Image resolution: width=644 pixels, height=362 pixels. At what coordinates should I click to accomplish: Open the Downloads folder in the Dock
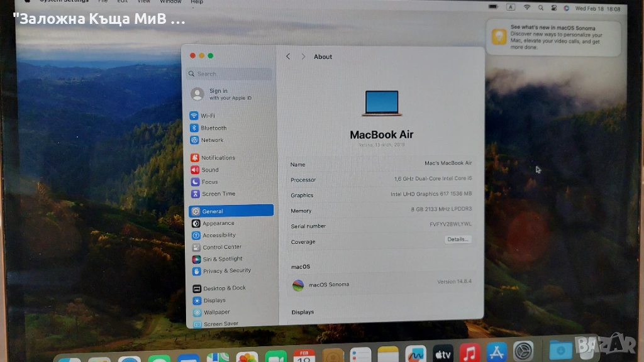560,350
